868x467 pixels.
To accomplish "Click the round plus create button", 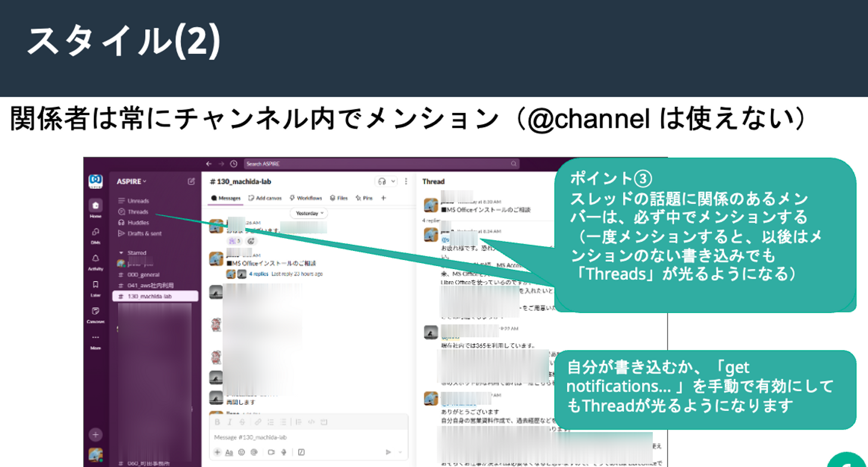I will [95, 434].
